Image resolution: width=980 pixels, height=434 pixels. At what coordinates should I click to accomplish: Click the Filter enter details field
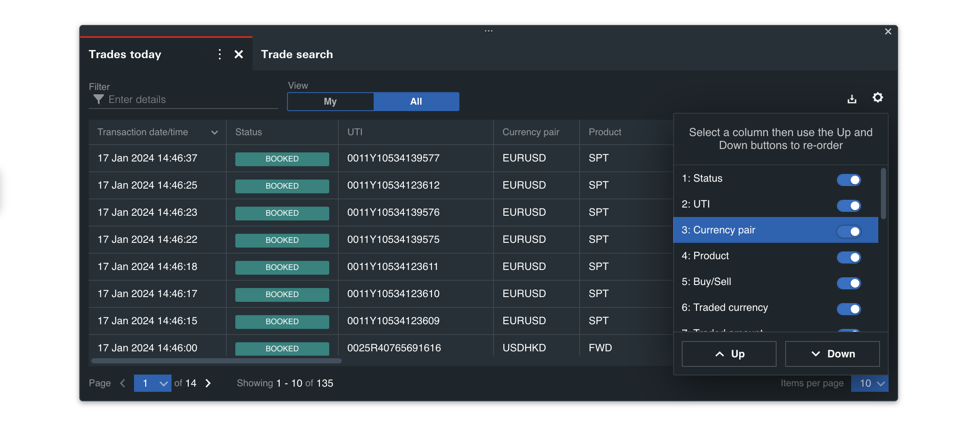coord(190,100)
